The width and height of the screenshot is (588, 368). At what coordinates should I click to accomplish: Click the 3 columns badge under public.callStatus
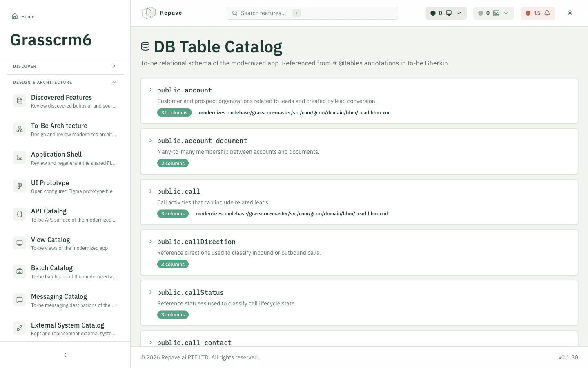173,315
